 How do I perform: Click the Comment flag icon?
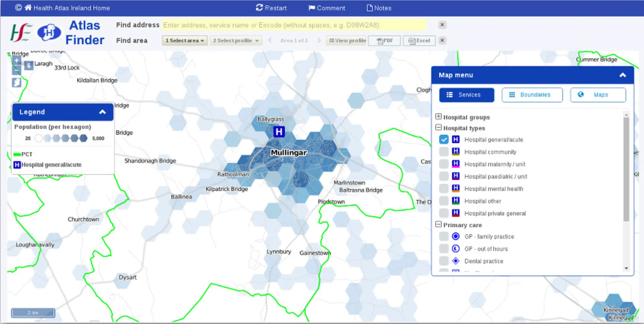312,8
